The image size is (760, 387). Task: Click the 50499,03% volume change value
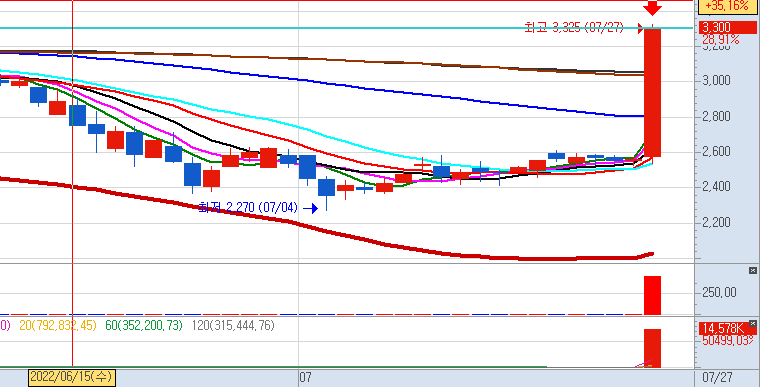tap(728, 340)
